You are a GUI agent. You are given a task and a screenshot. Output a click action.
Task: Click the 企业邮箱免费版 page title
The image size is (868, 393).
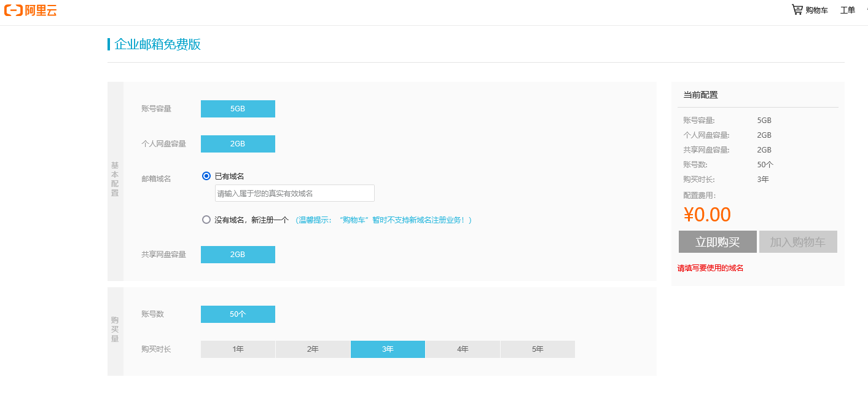(157, 44)
